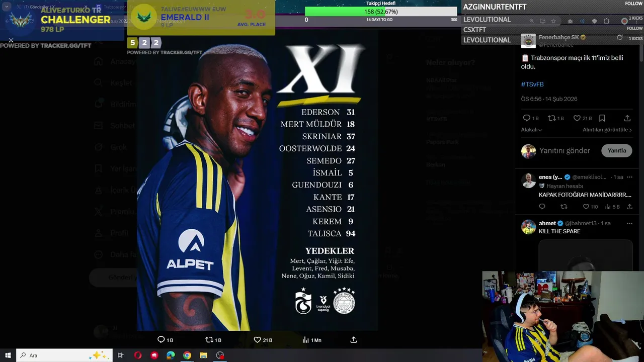644x362 pixels.
Task: Open the post timestamp ÖS 6:56 · 14 Şub 2026
Action: click(x=549, y=99)
